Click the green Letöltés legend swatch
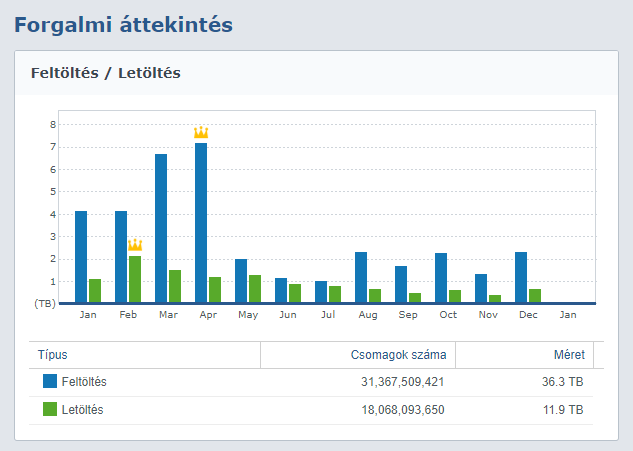Image resolution: width=633 pixels, height=451 pixels. coord(50,409)
